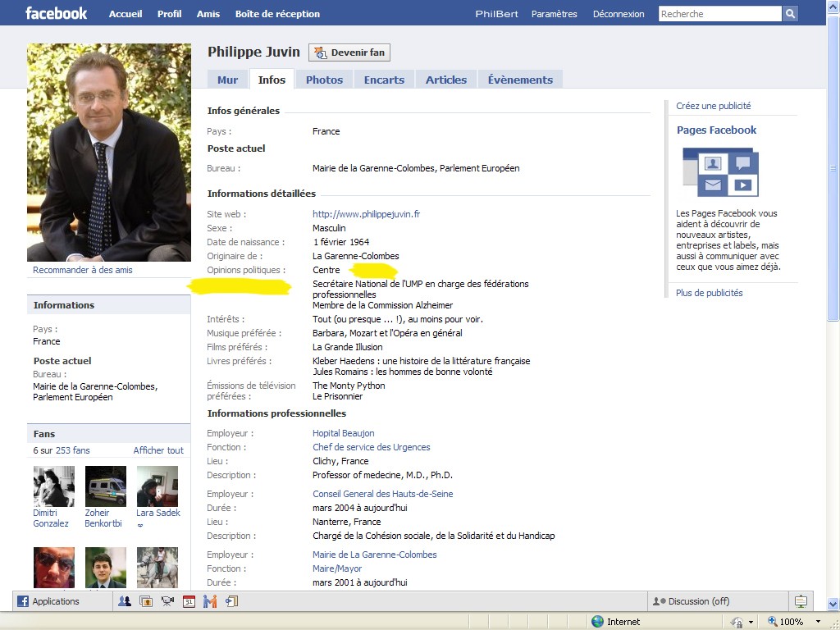Viewport: 840px width, 630px height.
Task: Click the Facebook logo
Action: [x=56, y=13]
